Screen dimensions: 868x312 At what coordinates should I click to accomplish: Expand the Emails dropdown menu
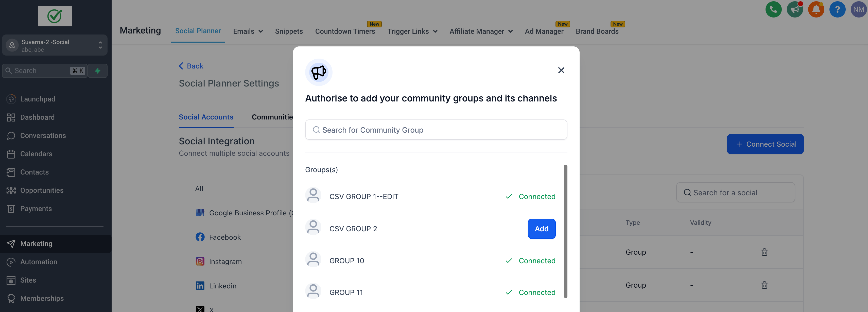(248, 31)
